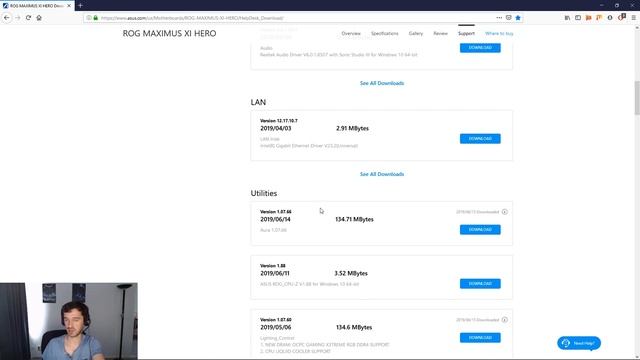The height and width of the screenshot is (360, 640).
Task: Open the Overview page tab
Action: point(351,33)
